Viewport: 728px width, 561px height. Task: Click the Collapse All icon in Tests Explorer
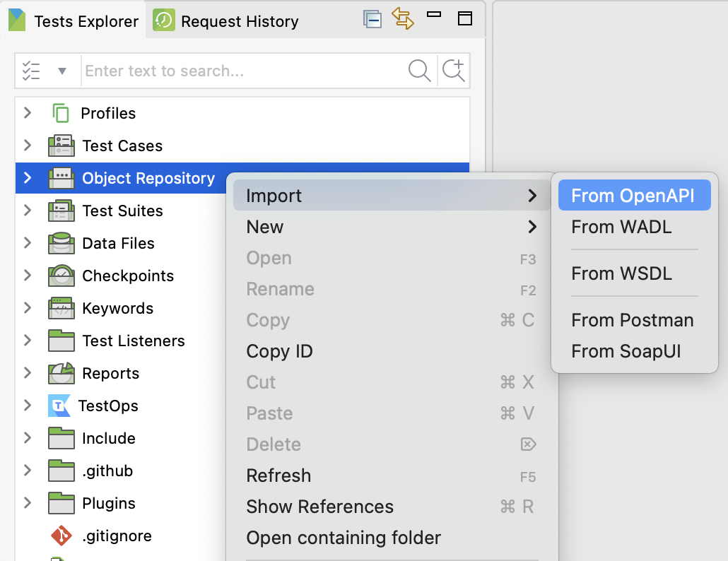(x=372, y=20)
